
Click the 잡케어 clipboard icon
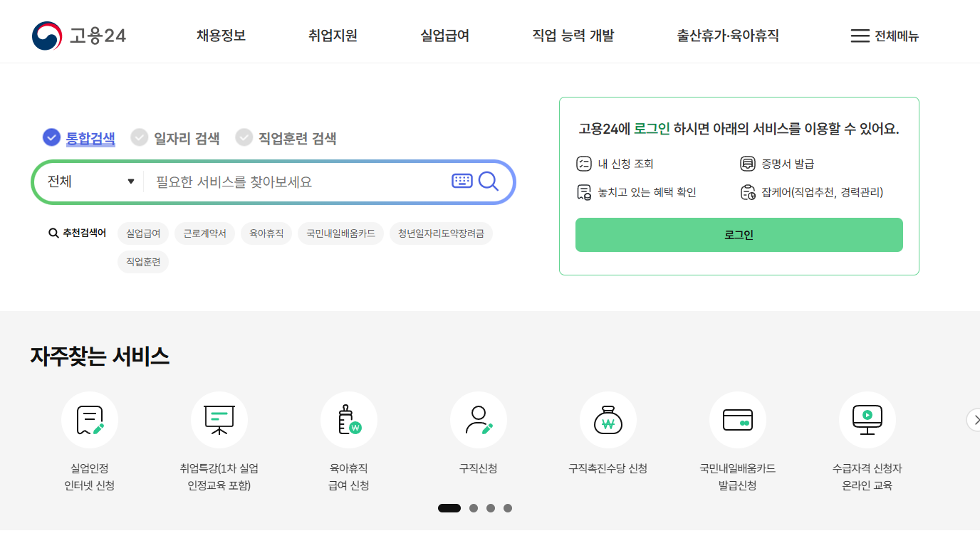coord(747,192)
